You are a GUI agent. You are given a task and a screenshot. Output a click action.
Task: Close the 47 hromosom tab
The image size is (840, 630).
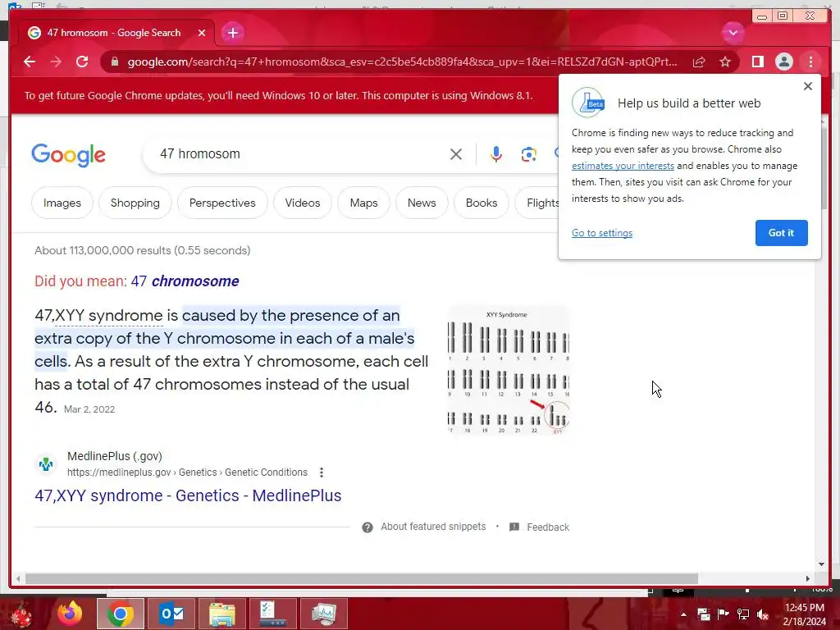coord(202,33)
